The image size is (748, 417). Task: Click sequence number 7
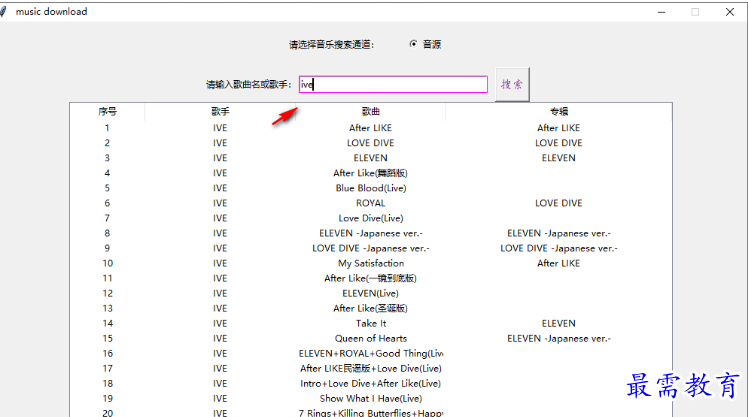point(107,218)
